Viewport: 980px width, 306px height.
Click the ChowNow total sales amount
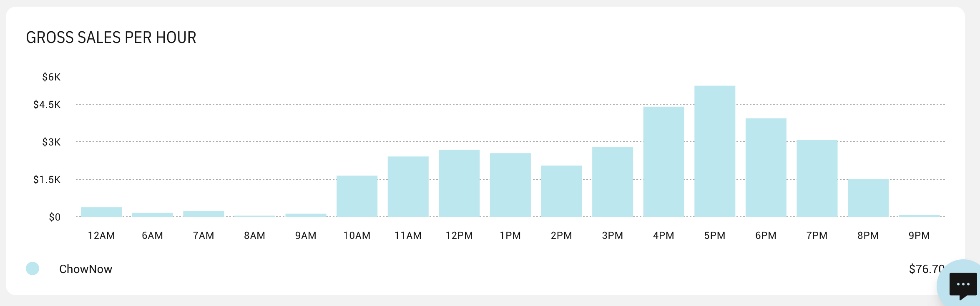(926, 269)
